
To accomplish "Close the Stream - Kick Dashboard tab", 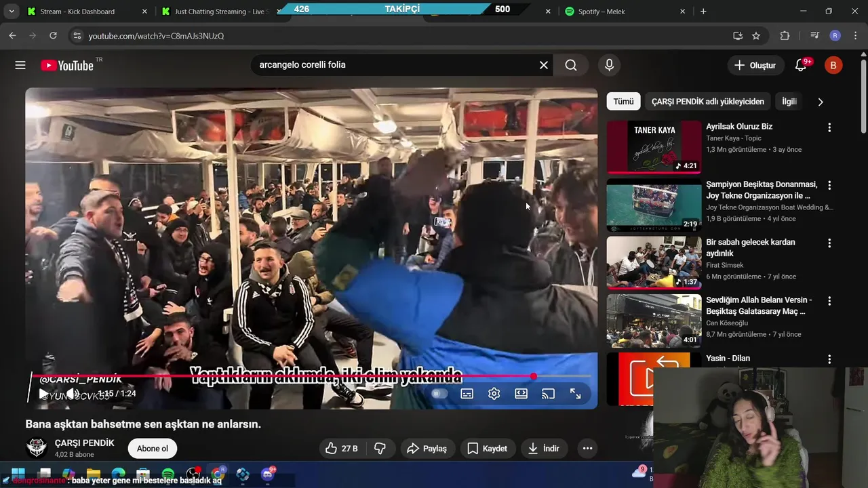I will 144,12.
